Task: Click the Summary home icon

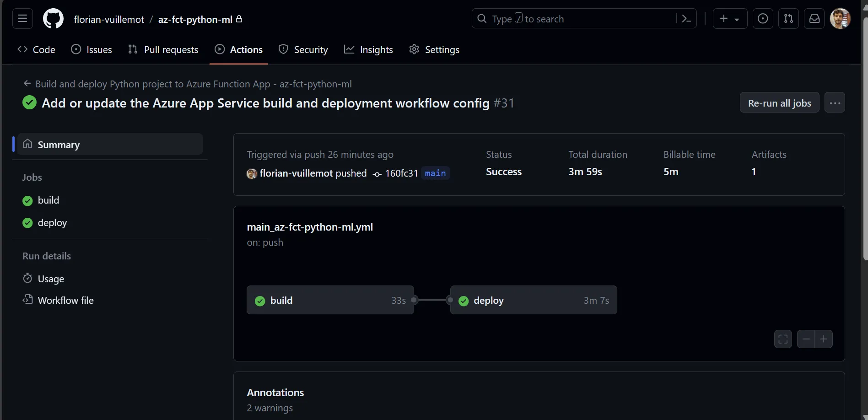Action: coord(27,144)
